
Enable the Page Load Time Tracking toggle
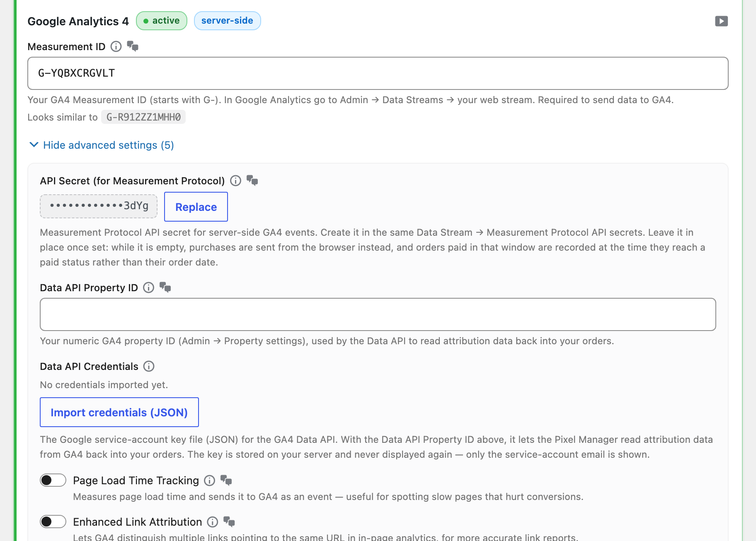[x=53, y=480]
